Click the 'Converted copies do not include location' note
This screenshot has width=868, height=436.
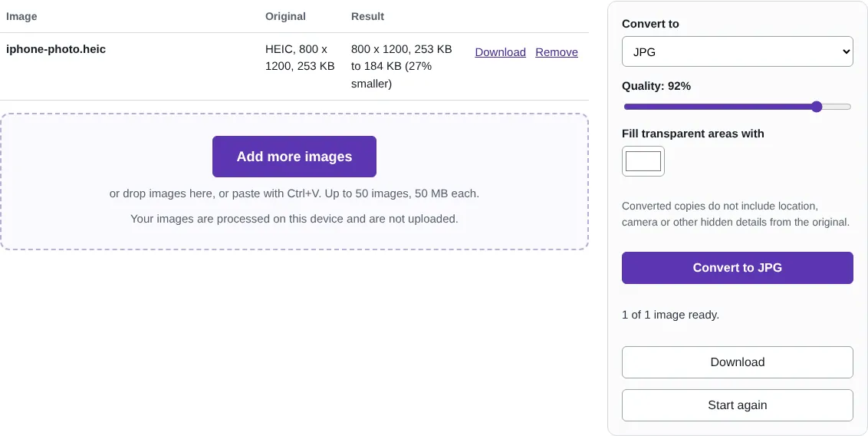point(735,214)
